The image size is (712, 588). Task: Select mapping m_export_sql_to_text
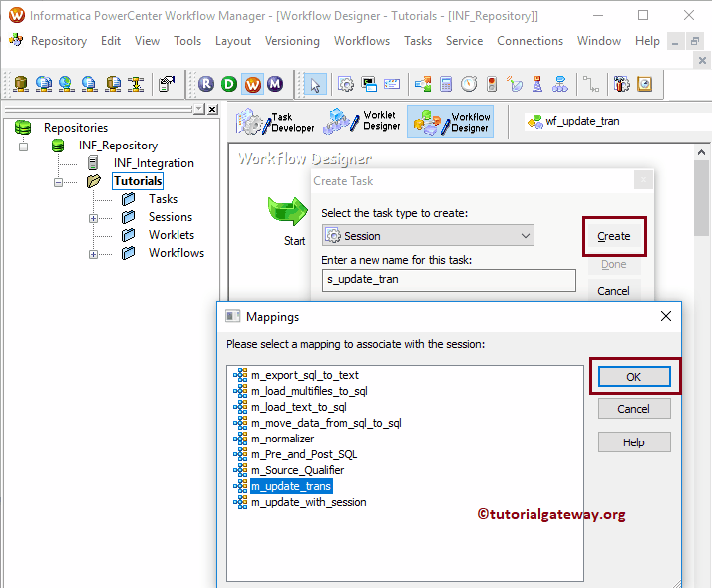click(305, 375)
